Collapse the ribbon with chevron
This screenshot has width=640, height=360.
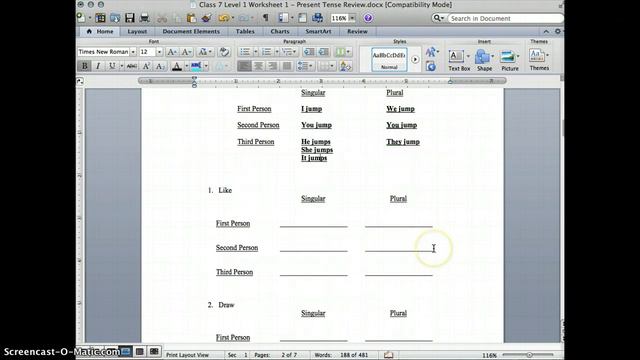point(546,31)
